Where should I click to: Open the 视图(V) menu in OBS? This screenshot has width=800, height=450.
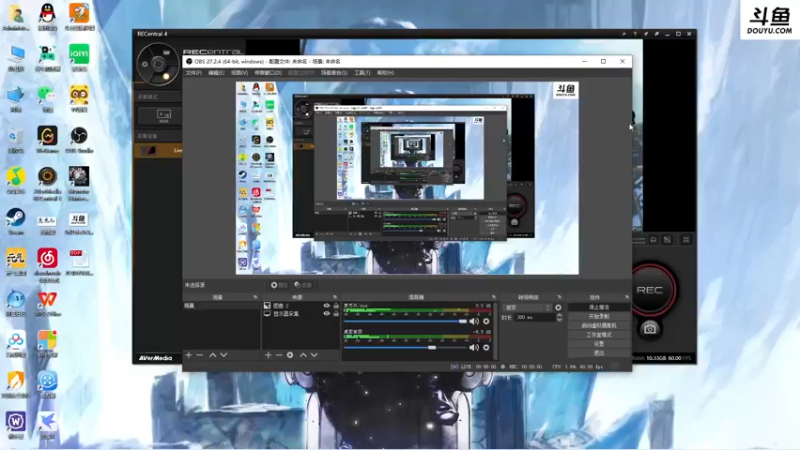tap(239, 73)
